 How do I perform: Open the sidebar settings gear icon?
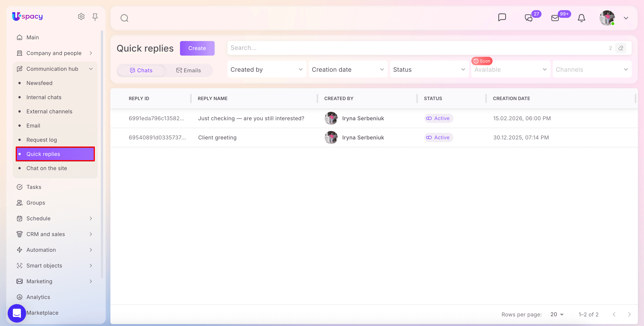point(81,16)
